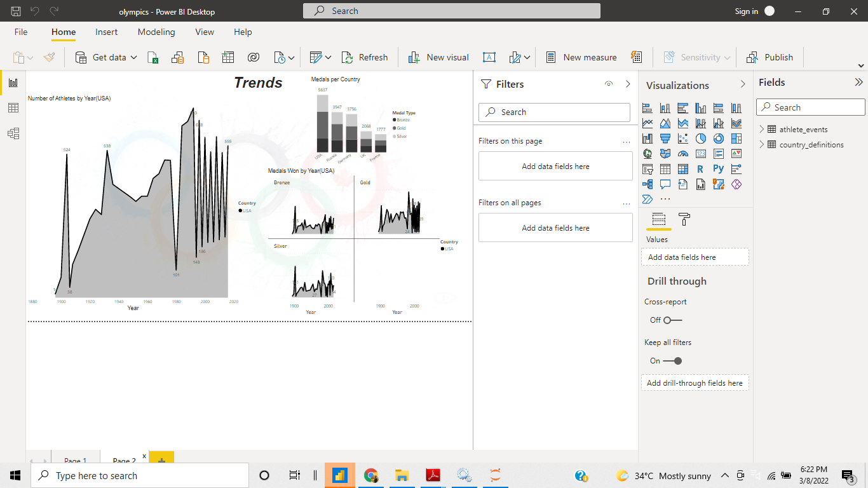Select the Python visual icon
The height and width of the screenshot is (488, 868).
[x=718, y=169]
